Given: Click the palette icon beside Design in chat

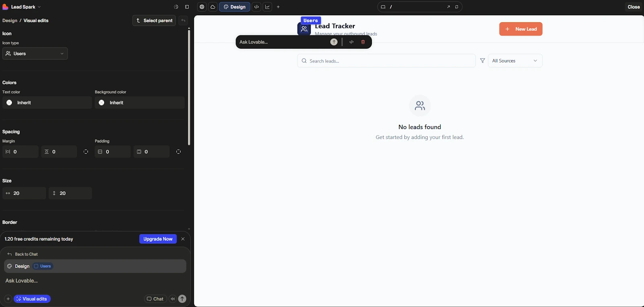Looking at the screenshot, I should click(x=10, y=266).
